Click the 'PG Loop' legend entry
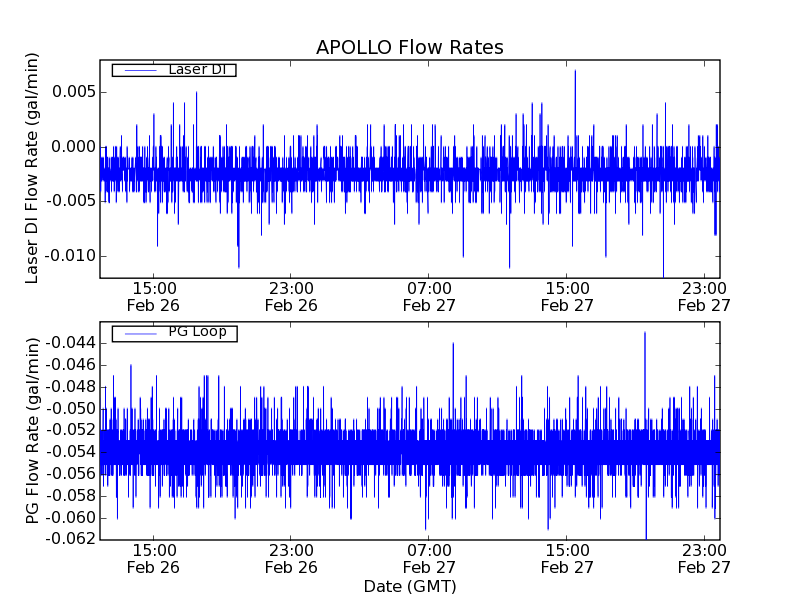The width and height of the screenshot is (800, 600). (x=174, y=334)
